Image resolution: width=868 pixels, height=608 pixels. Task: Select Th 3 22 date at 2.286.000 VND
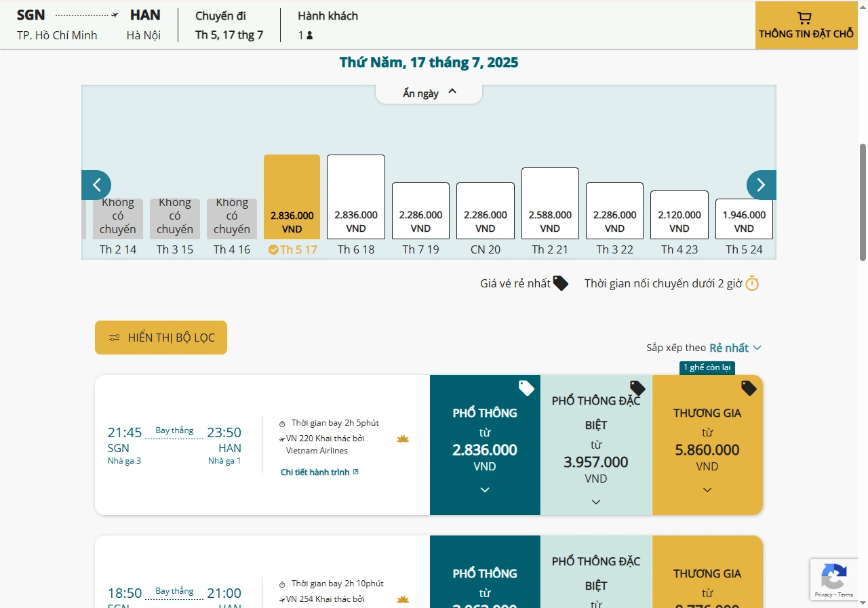click(615, 211)
